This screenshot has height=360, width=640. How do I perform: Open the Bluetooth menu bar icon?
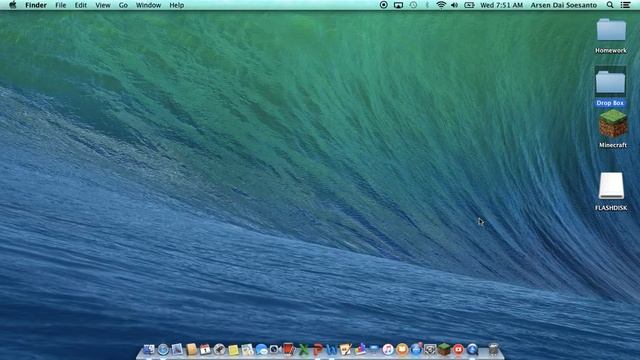pos(427,5)
